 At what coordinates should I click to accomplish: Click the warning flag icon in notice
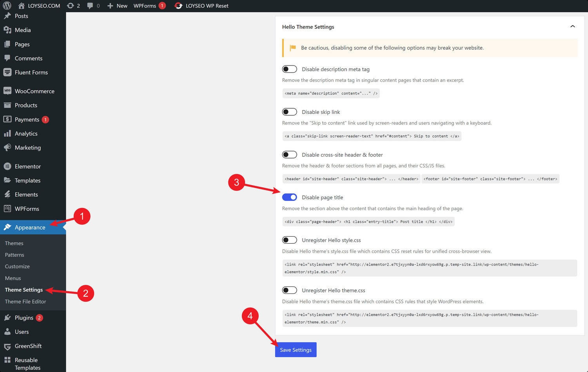pos(293,48)
